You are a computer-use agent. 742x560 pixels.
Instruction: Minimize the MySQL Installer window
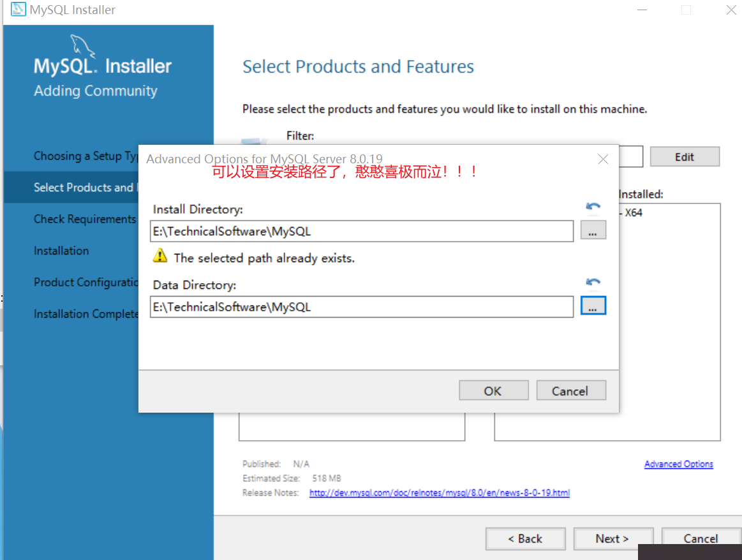(x=642, y=10)
